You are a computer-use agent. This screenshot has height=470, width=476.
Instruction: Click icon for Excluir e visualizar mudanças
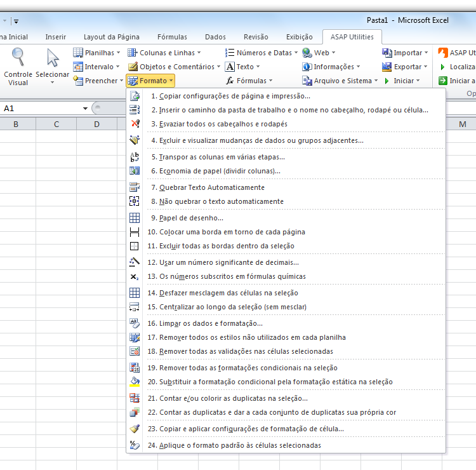point(135,140)
